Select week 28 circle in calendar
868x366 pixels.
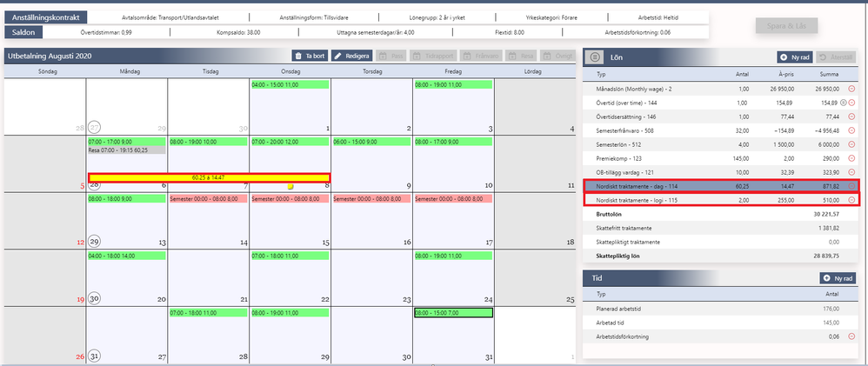(x=95, y=184)
